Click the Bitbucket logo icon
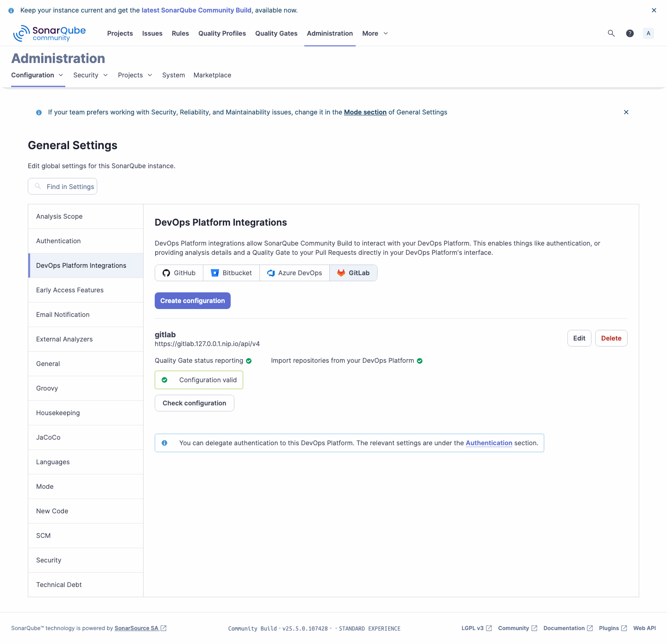This screenshot has width=667, height=644. (215, 273)
